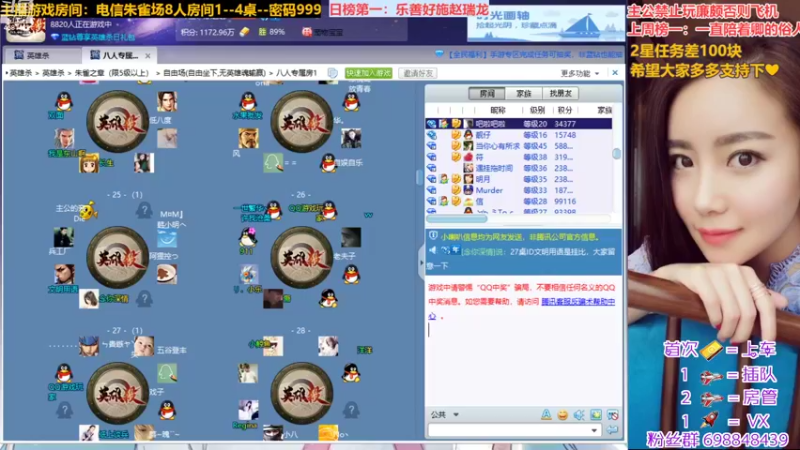This screenshot has height=450, width=800.
Task: Select the highlighted player row 等级20 34377
Action: click(x=519, y=123)
